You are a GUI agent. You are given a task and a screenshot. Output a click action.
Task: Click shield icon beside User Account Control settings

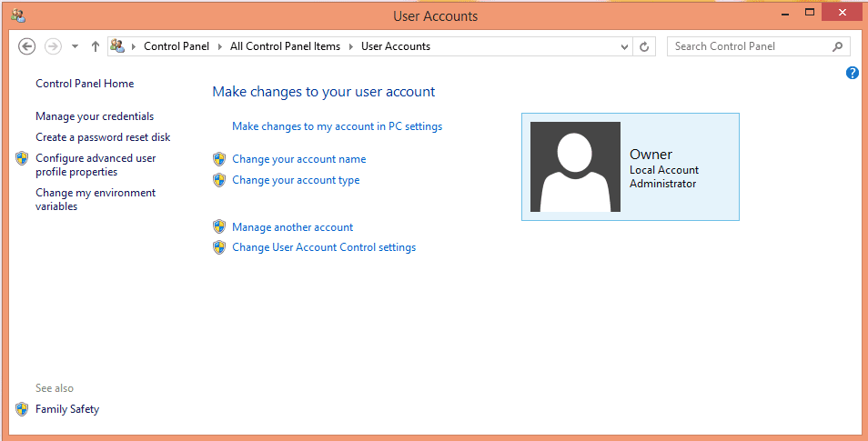[219, 247]
